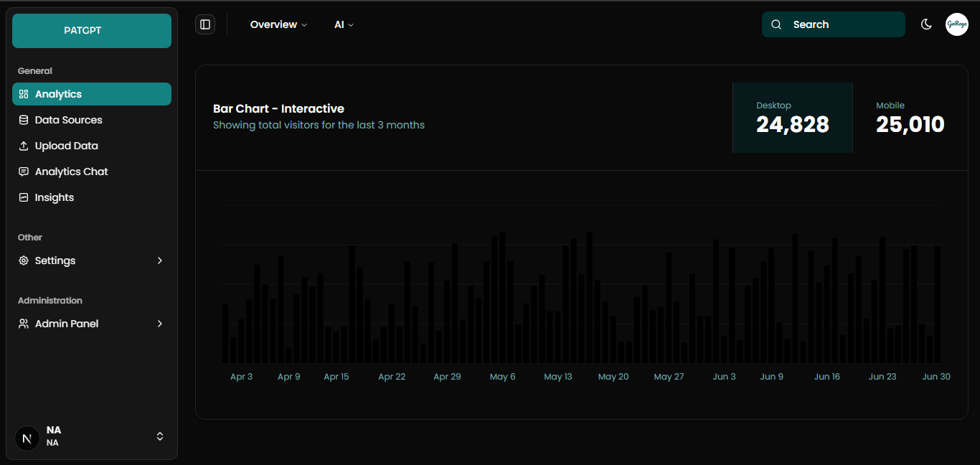This screenshot has width=980, height=465.
Task: Toggle dark mode with the moon icon
Action: point(926,24)
